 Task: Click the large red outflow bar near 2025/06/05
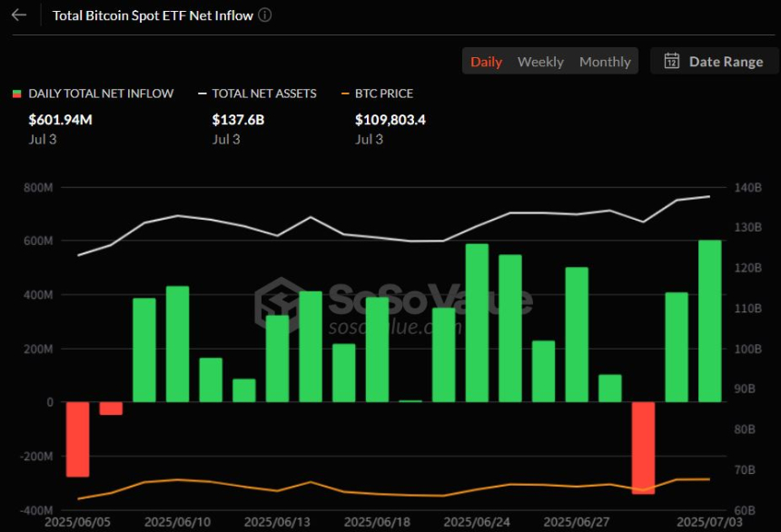point(78,438)
